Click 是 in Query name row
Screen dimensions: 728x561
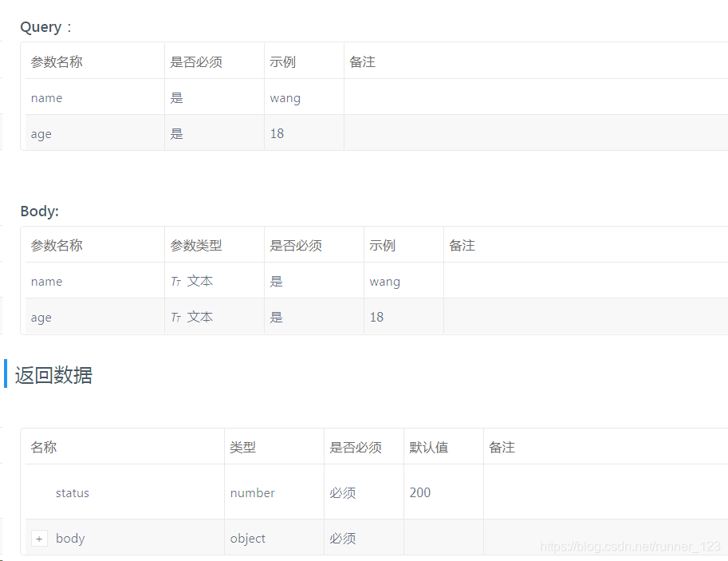[x=176, y=97]
